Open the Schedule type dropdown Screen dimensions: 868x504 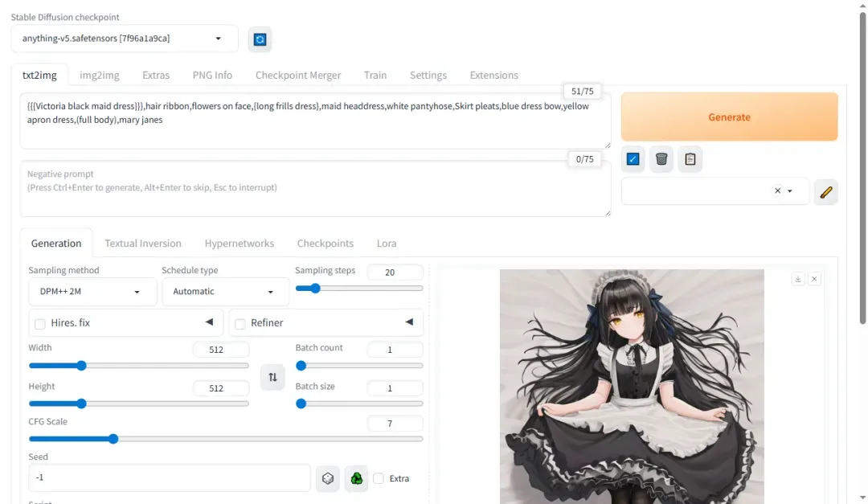click(x=225, y=292)
